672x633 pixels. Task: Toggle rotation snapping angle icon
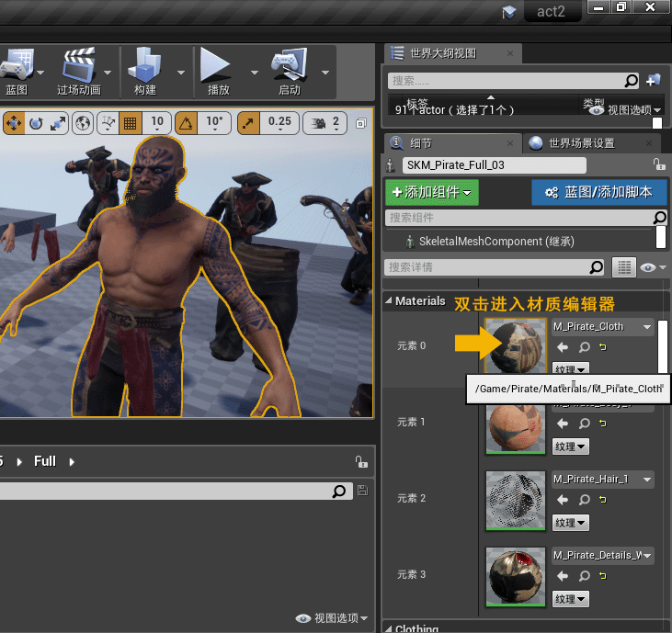tap(186, 124)
